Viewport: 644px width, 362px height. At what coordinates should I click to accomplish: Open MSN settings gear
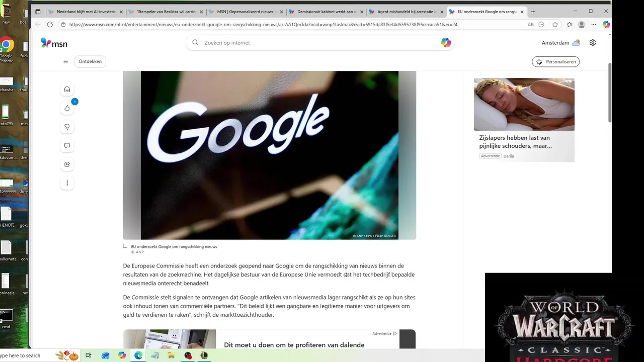pos(593,43)
